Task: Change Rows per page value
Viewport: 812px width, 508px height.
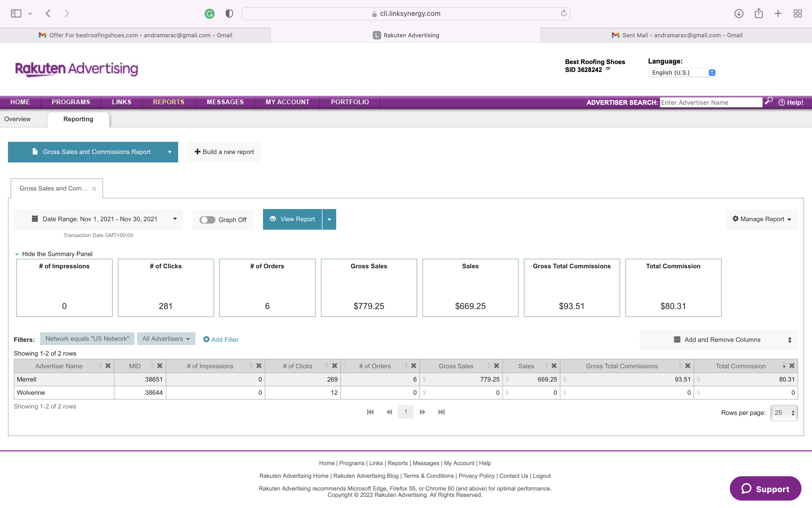Action: pyautogui.click(x=784, y=412)
